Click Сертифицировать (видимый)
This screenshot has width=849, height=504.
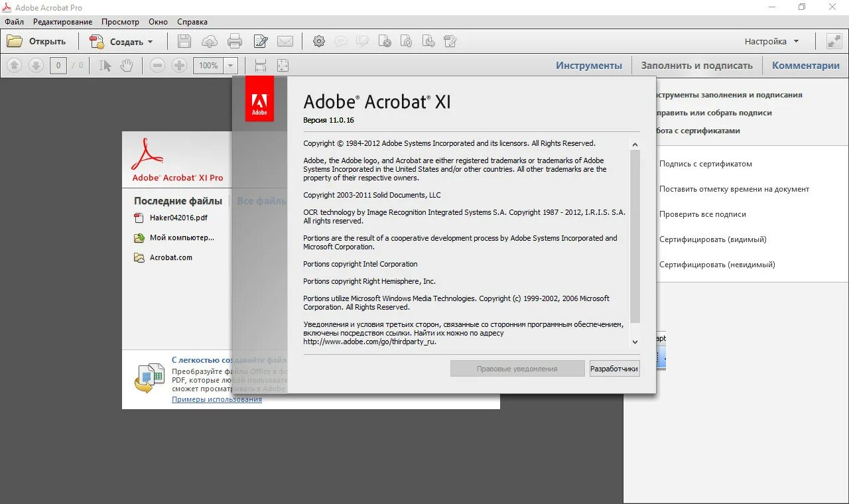coord(713,239)
